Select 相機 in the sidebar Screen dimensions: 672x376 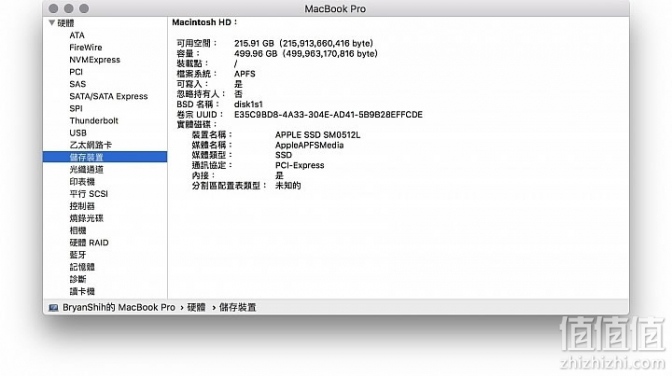[x=78, y=230]
